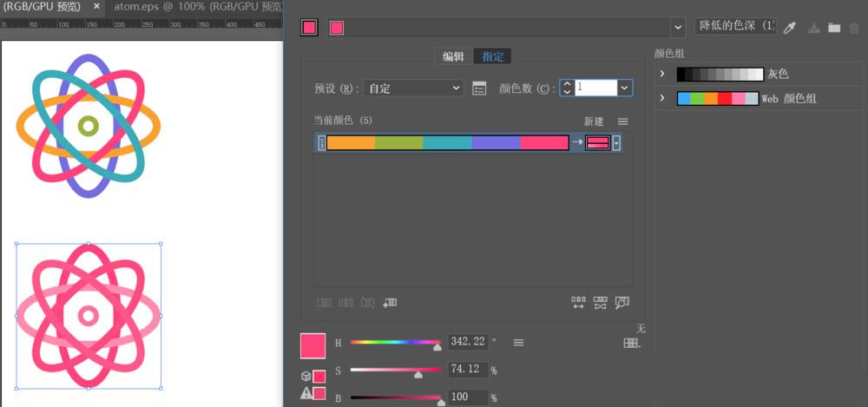
Task: Open the recolor options icon beside preset
Action: [x=479, y=88]
